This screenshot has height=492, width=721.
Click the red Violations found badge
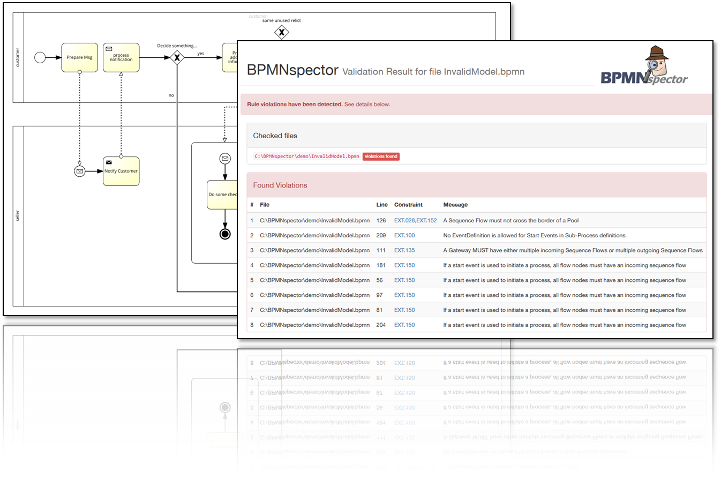[x=381, y=156]
